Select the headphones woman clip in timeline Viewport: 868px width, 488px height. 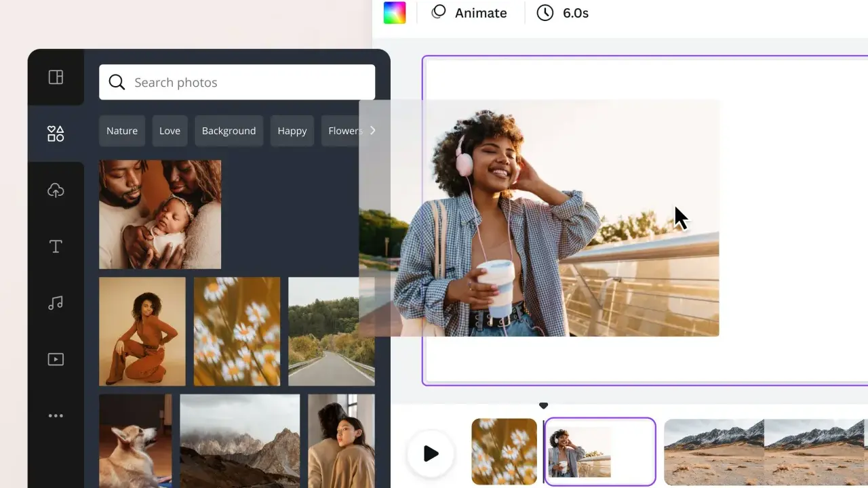[x=600, y=451]
